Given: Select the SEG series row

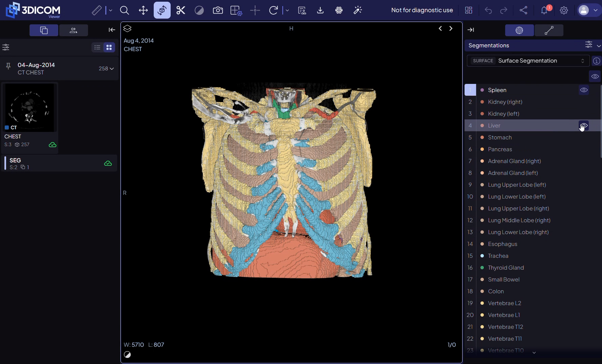Looking at the screenshot, I should coord(60,163).
